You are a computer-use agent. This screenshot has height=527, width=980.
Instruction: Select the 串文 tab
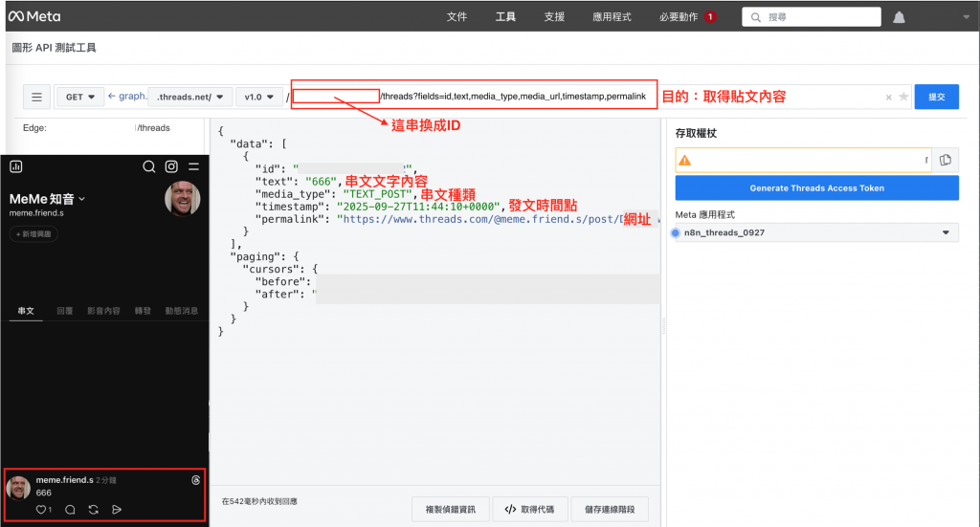coord(26,310)
